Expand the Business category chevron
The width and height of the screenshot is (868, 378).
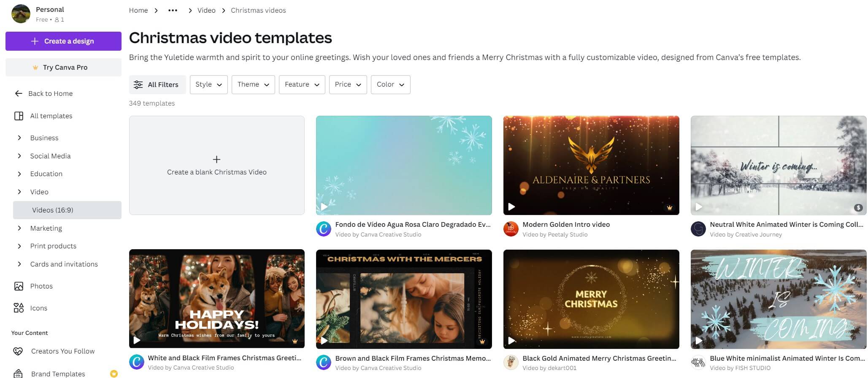click(19, 138)
